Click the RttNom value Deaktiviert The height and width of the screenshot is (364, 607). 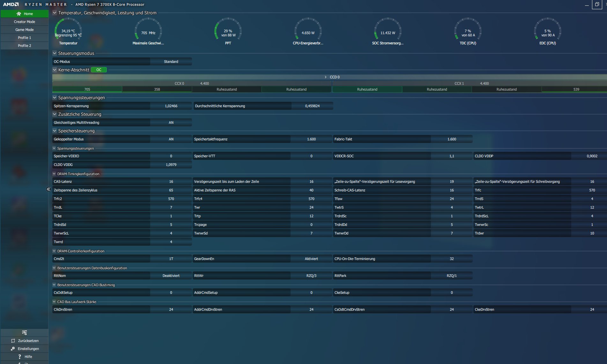(171, 276)
